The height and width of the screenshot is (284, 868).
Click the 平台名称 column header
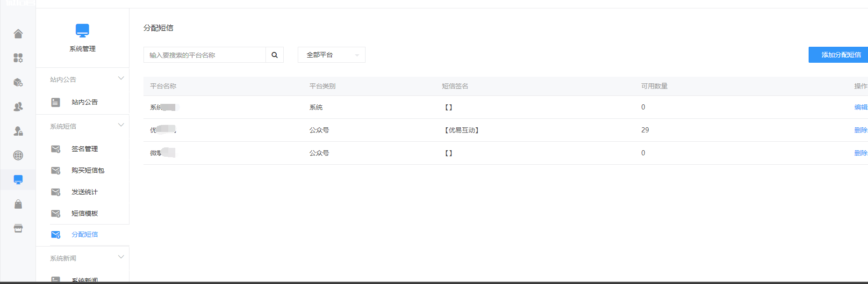[163, 86]
